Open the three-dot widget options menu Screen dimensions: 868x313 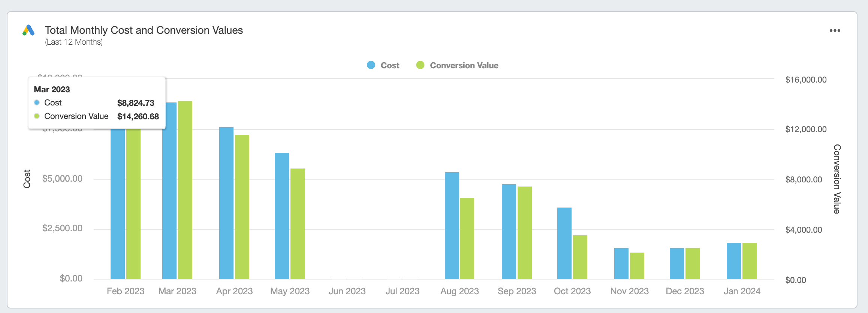tap(835, 31)
